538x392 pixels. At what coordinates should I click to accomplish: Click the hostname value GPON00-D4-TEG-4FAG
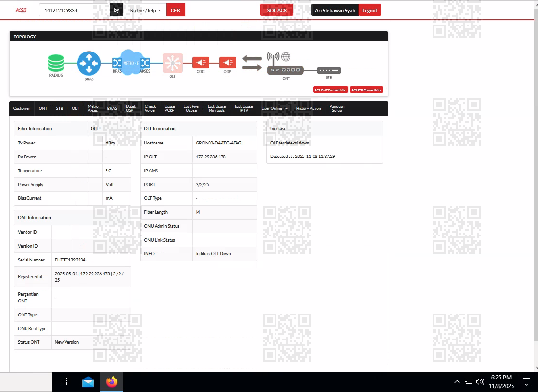click(x=219, y=143)
